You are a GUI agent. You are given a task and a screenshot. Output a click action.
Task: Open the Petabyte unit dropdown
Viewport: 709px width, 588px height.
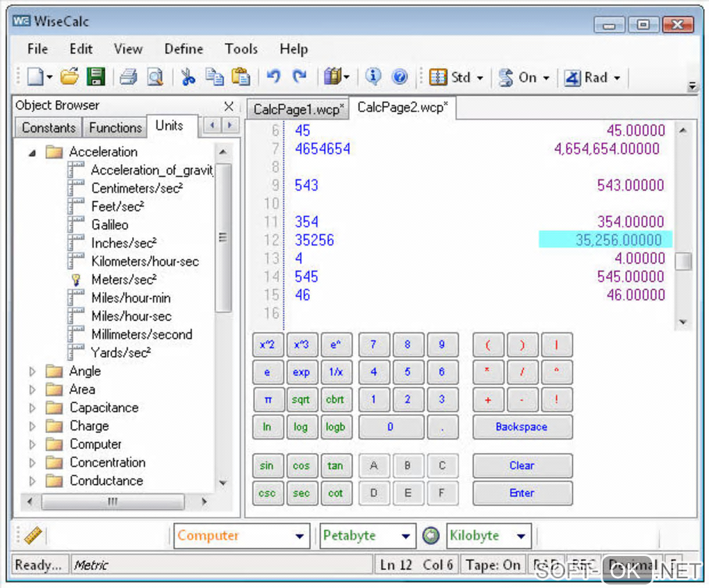[x=406, y=536]
